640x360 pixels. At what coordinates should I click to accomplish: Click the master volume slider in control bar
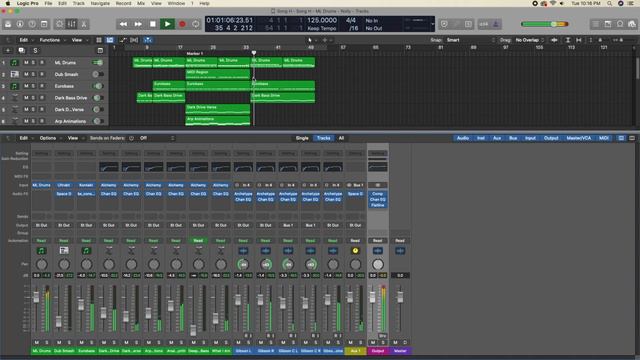coord(545,24)
